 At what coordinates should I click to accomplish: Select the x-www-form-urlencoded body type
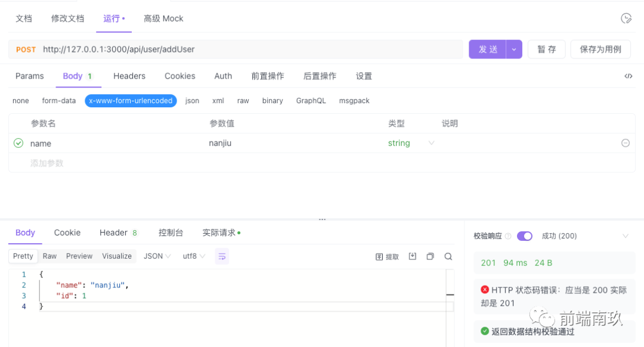tap(130, 101)
